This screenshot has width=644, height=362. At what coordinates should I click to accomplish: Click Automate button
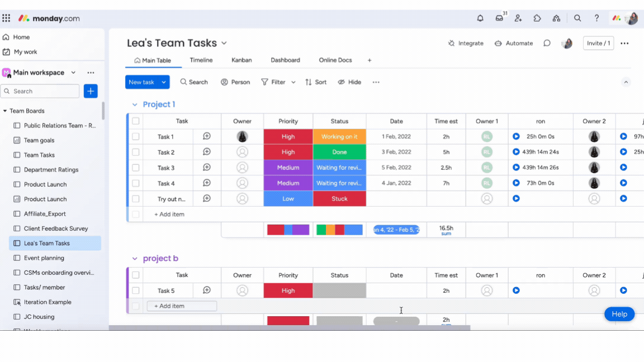pyautogui.click(x=514, y=43)
